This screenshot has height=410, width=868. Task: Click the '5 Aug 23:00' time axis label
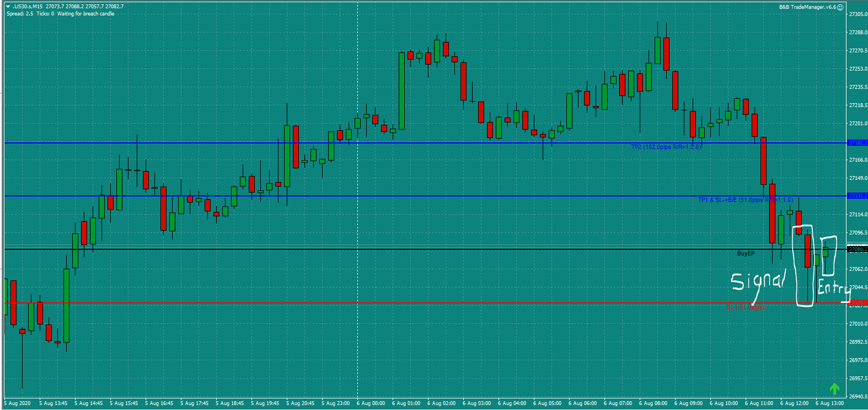click(336, 403)
